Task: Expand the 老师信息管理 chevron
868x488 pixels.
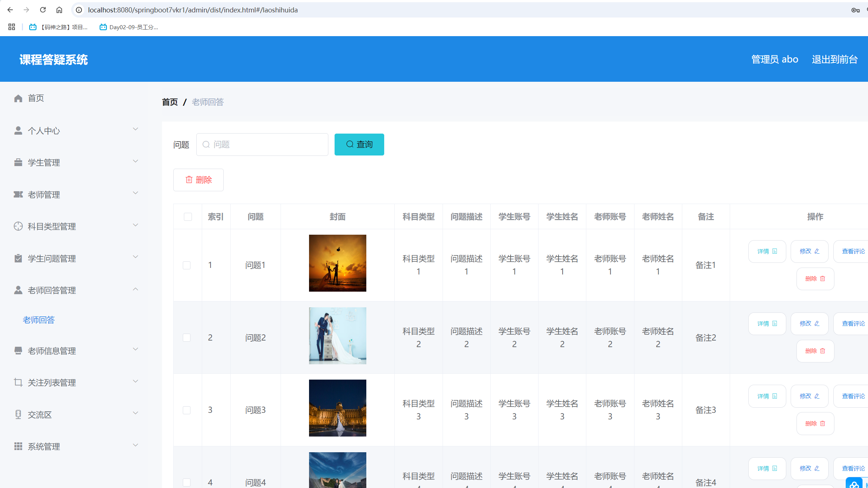Action: [x=135, y=349]
